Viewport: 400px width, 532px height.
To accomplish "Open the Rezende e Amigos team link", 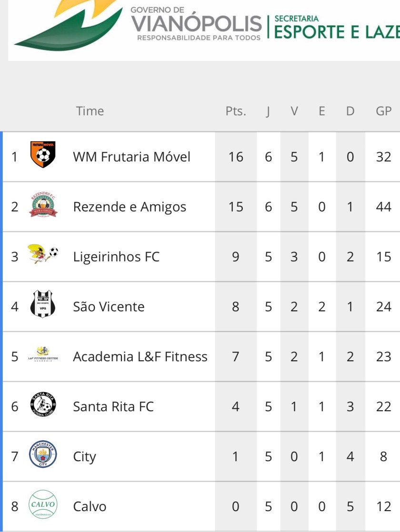I will coord(130,207).
